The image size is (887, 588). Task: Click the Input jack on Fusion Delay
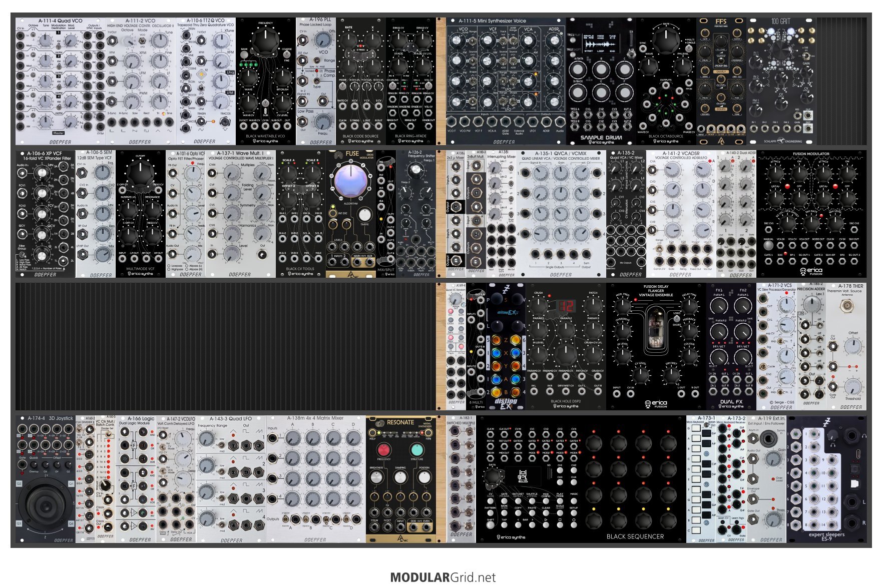tap(617, 394)
